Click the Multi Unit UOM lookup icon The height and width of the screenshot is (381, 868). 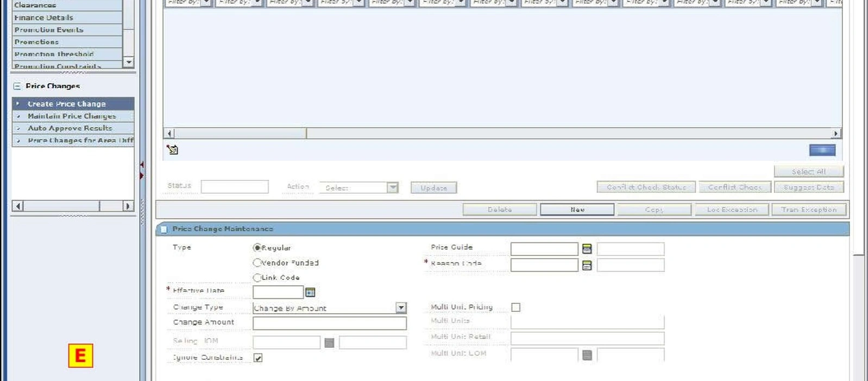587,355
